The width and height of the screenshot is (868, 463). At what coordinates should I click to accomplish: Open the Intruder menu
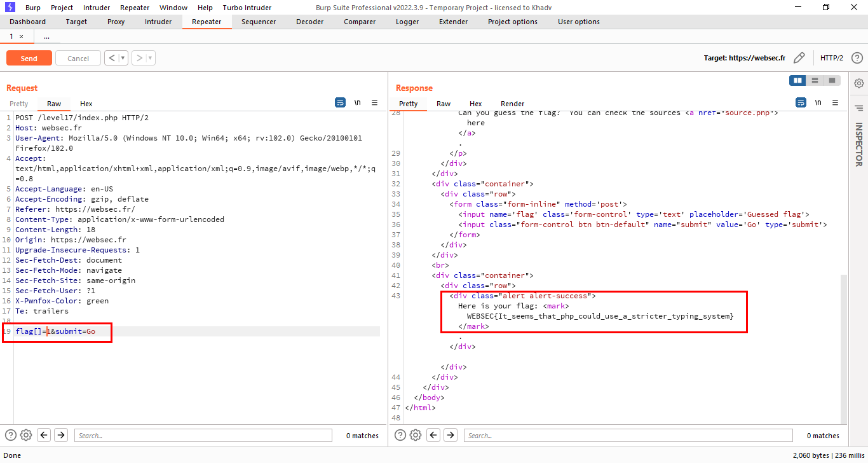coord(95,8)
